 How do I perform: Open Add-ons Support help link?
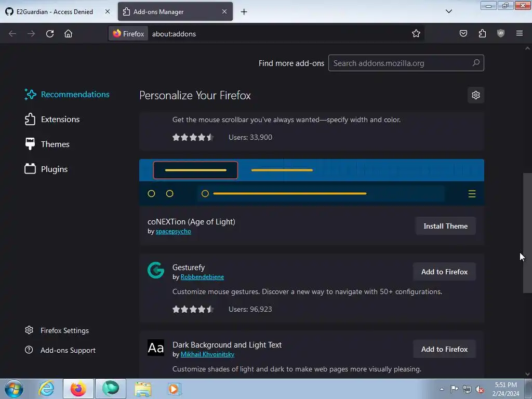60,350
